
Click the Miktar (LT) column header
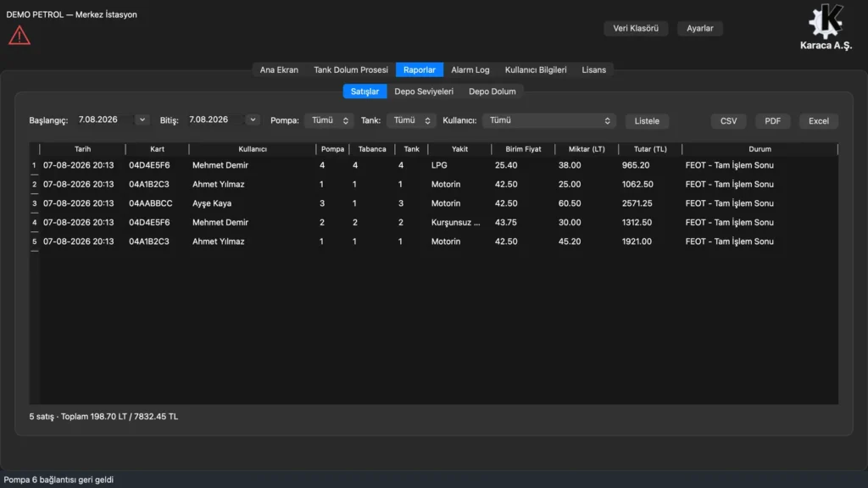(x=587, y=149)
